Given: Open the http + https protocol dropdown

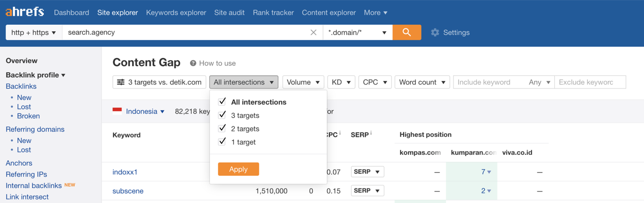Looking at the screenshot, I should tap(34, 32).
